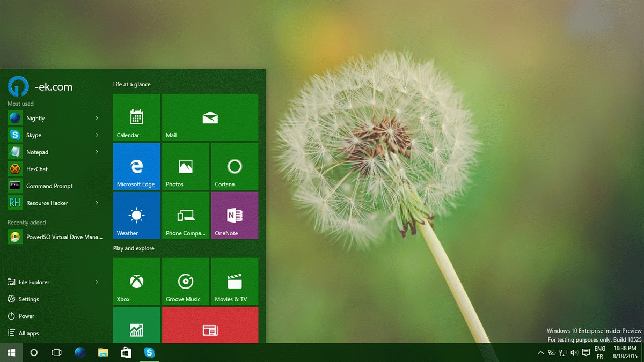Open Settings from the Start menu

click(x=27, y=299)
